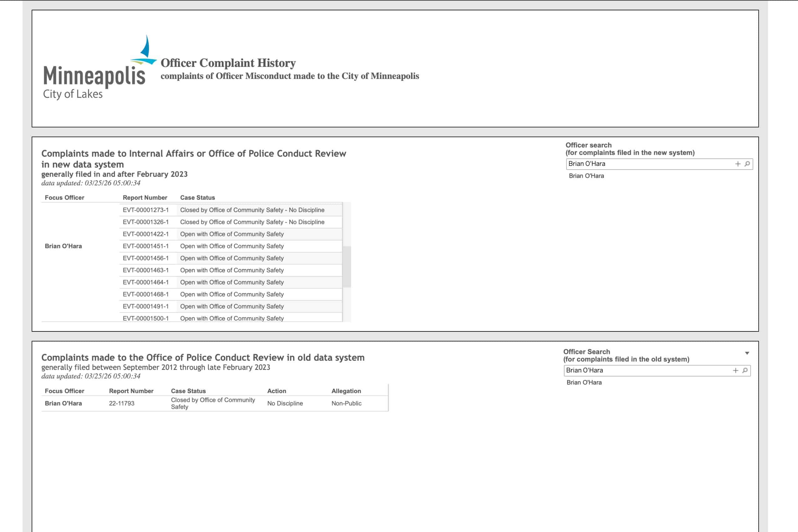Open the old system Officer Search dropdown arrow
Screen dimensions: 798x532
click(747, 353)
